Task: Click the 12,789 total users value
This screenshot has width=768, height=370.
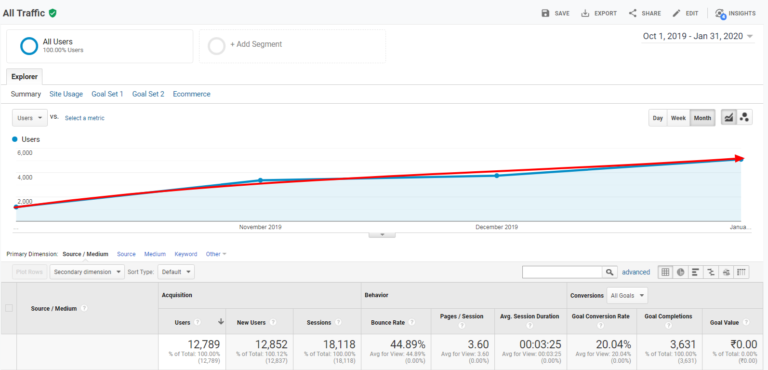Action: coord(204,345)
